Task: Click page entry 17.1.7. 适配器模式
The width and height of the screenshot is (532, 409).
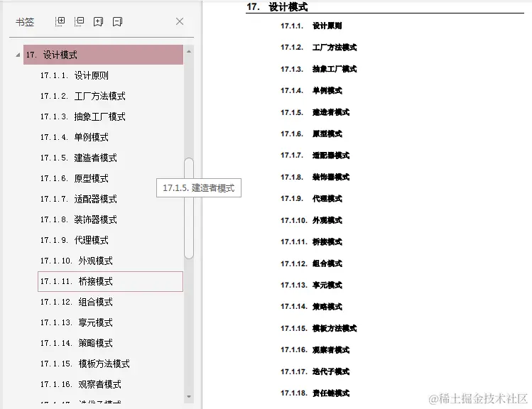Action: point(315,156)
